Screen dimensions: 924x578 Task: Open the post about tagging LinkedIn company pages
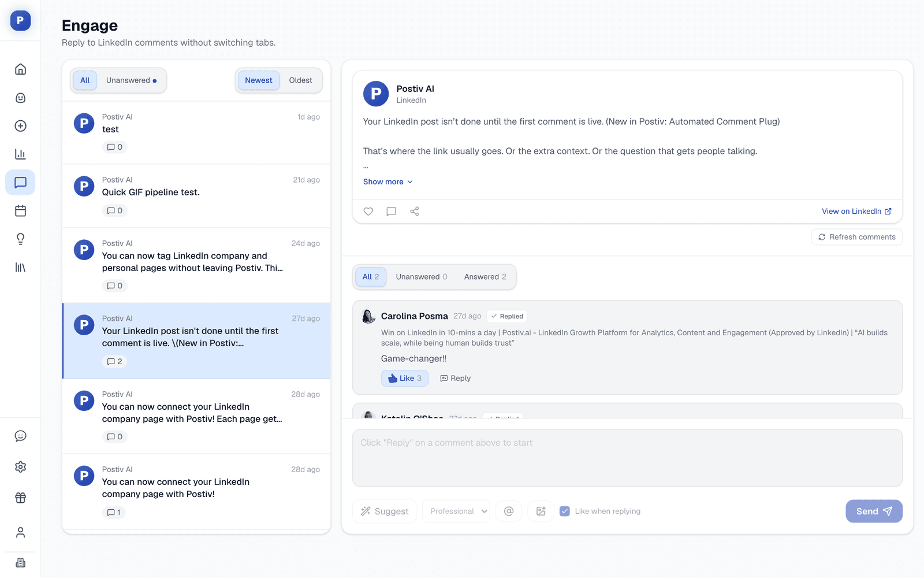tap(196, 266)
